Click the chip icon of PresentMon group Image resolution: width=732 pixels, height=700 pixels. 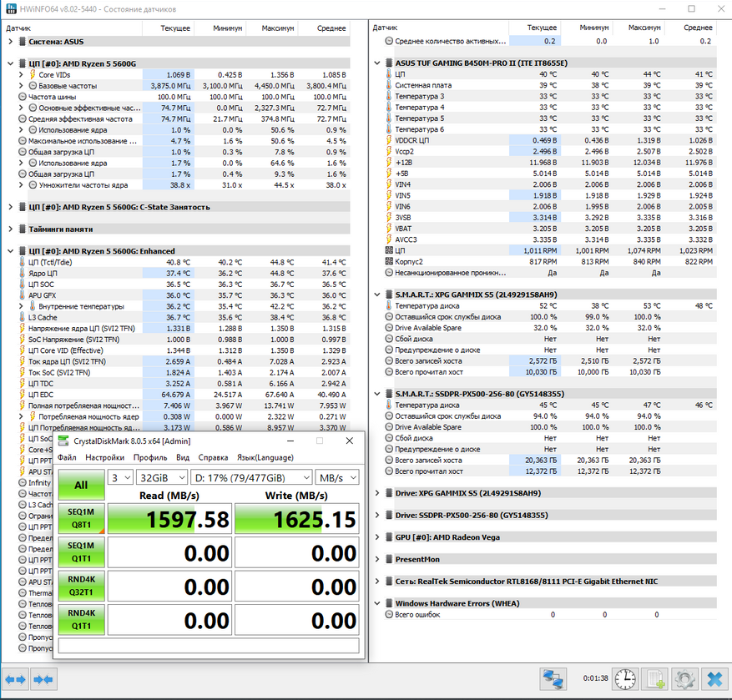[x=389, y=559]
